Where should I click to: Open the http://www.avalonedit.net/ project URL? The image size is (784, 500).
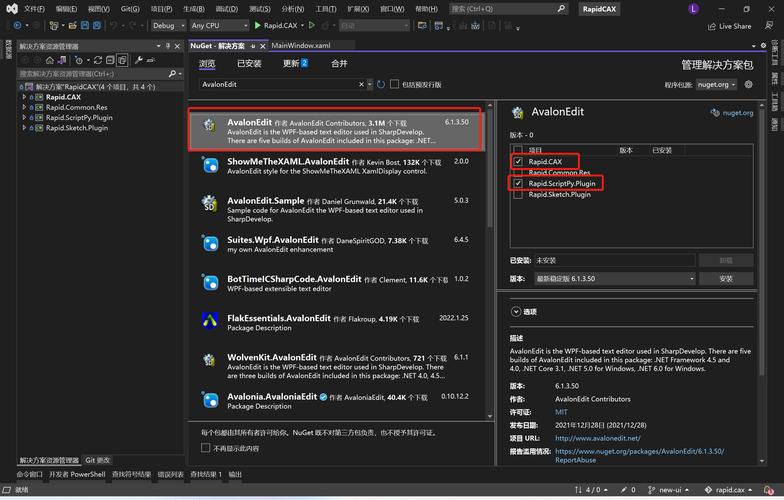598,438
